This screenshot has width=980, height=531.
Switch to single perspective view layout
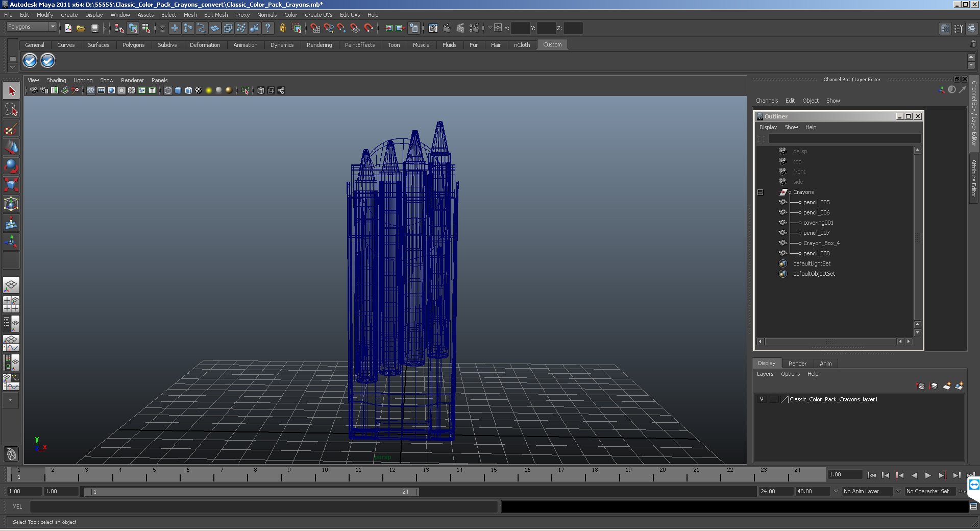(11, 285)
